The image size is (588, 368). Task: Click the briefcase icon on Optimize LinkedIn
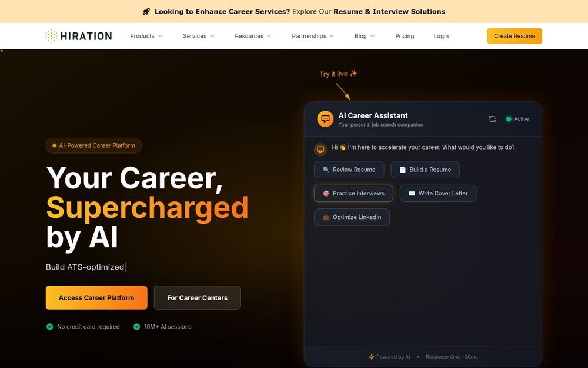tap(326, 217)
